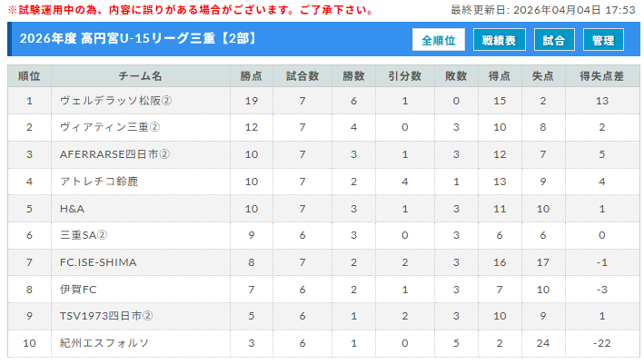Select team FC.ISE-SHIMA
644x364 pixels.
[x=98, y=262]
